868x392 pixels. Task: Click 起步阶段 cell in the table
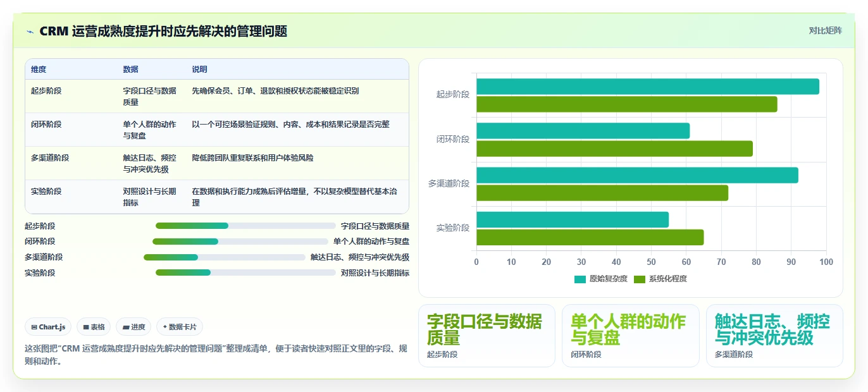click(46, 91)
